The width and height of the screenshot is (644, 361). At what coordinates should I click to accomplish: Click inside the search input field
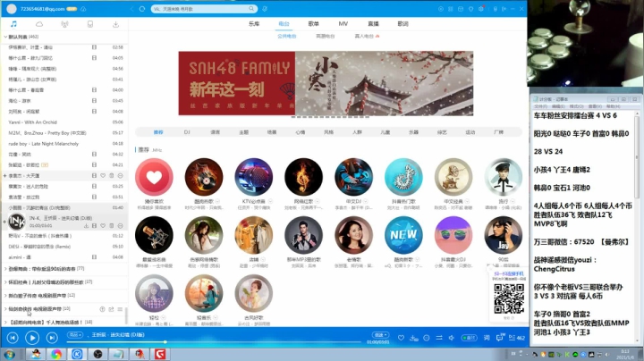199,9
